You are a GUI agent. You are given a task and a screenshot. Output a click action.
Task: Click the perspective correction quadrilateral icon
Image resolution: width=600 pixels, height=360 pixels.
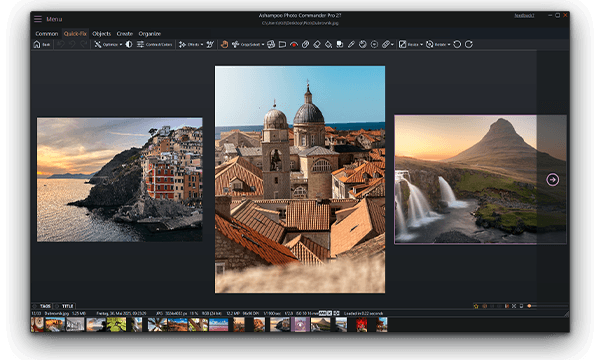[282, 44]
